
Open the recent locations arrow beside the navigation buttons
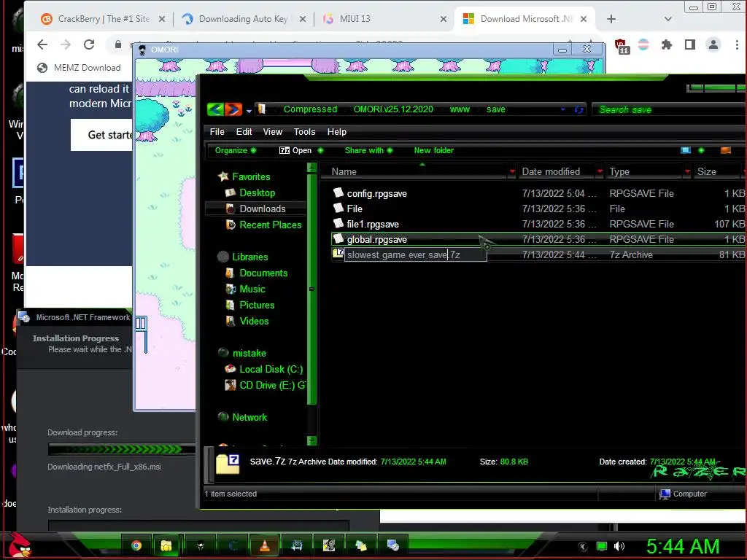[249, 111]
